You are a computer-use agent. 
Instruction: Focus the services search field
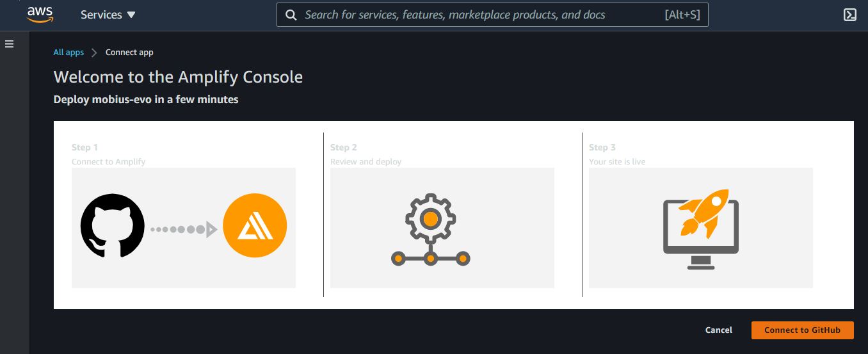pyautogui.click(x=492, y=15)
